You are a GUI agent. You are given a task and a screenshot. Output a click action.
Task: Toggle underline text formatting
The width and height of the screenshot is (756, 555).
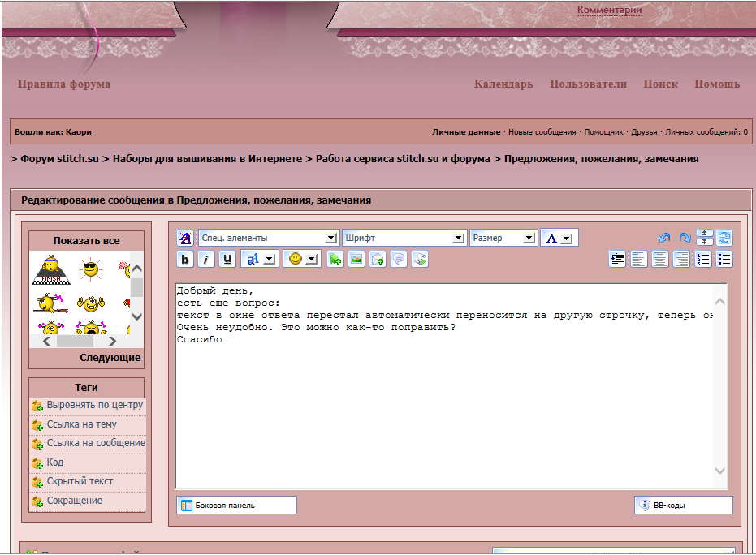(x=227, y=259)
